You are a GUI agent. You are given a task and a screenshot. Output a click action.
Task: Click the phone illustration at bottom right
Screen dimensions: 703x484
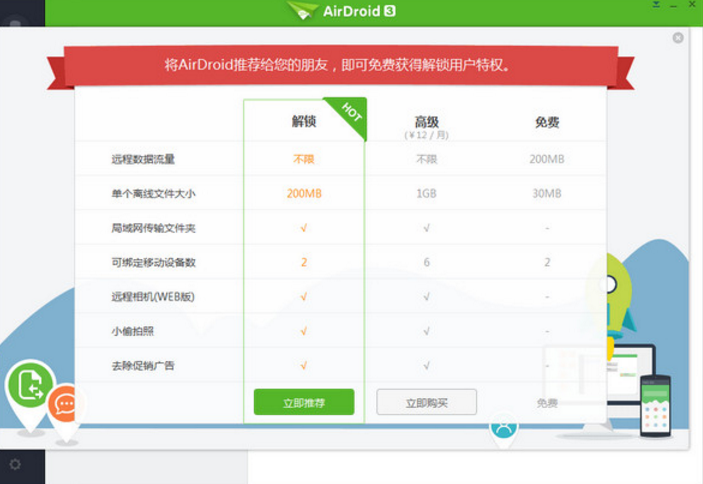(655, 406)
